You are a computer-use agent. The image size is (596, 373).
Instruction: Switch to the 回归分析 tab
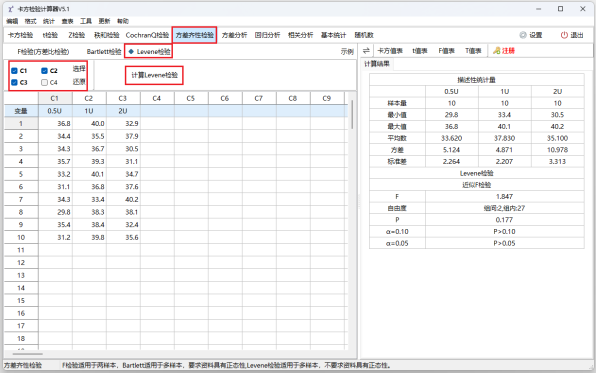pyautogui.click(x=268, y=35)
